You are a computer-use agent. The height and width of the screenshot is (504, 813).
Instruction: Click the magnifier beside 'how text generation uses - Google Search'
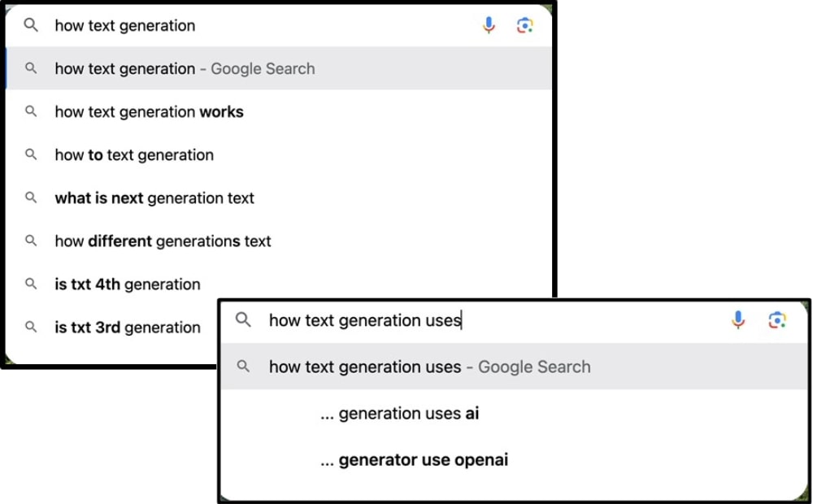pyautogui.click(x=242, y=367)
